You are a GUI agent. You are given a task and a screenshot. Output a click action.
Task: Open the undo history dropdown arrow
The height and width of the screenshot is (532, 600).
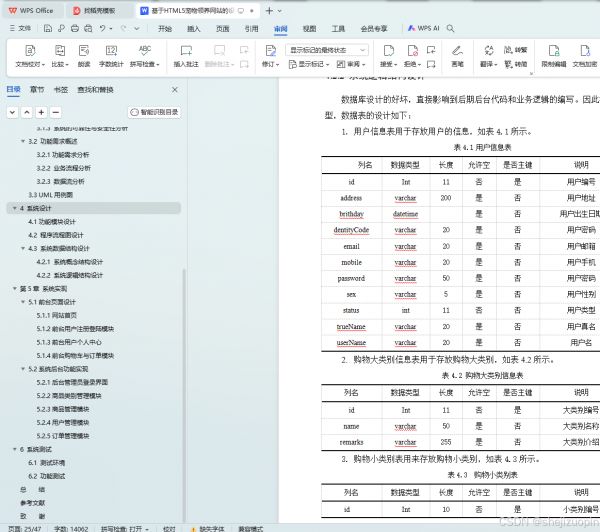111,28
